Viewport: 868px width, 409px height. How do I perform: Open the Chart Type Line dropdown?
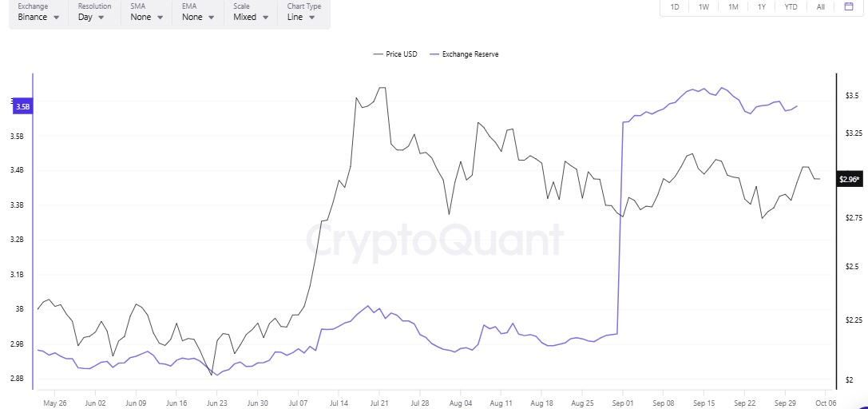pyautogui.click(x=303, y=16)
